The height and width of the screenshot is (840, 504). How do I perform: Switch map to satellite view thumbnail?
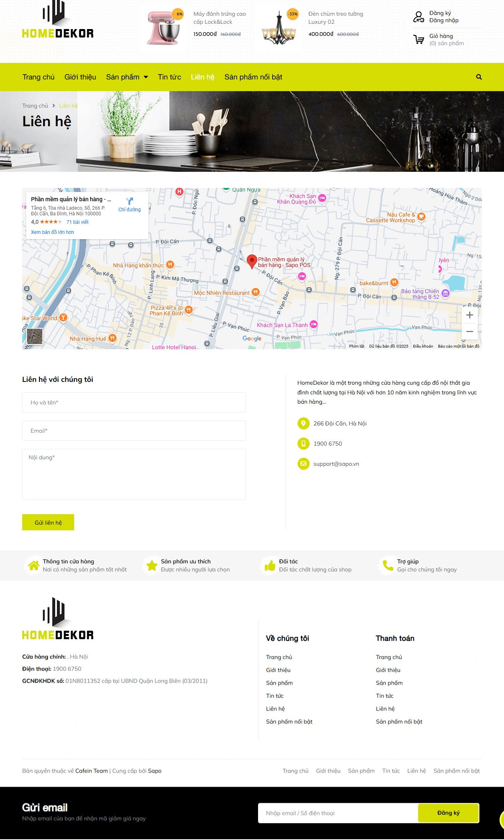(35, 336)
